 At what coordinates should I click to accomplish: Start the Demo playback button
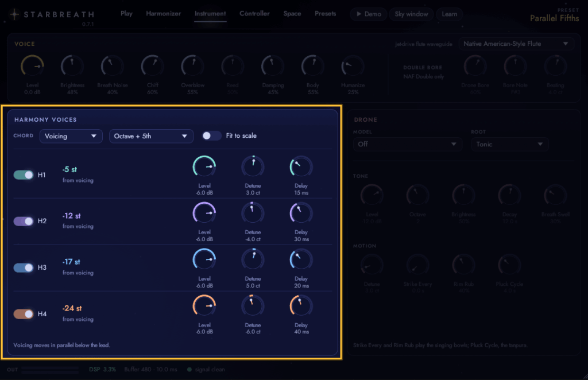[x=369, y=14]
